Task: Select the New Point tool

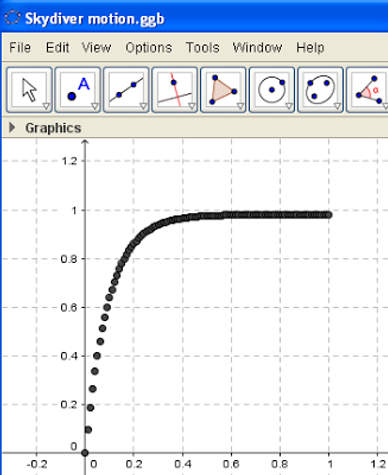Action: coord(78,89)
